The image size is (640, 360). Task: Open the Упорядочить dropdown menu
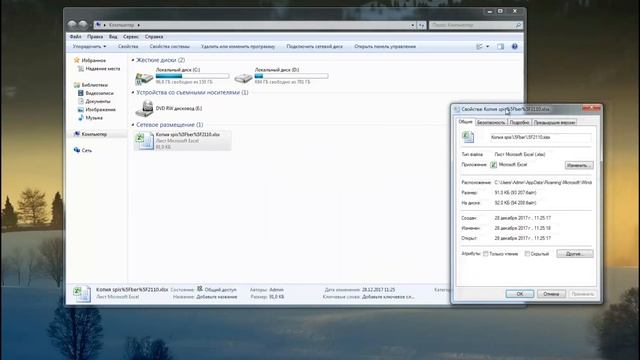tap(89, 47)
